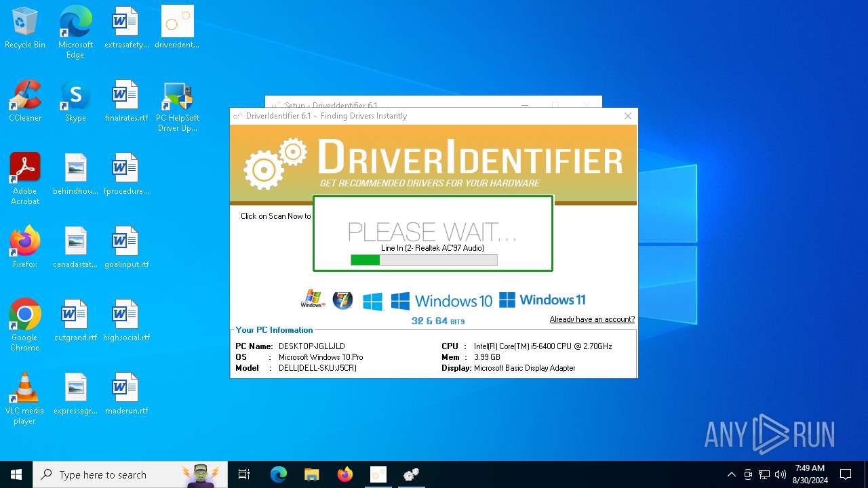
Task: Open VLC media player shortcut
Action: click(x=25, y=399)
